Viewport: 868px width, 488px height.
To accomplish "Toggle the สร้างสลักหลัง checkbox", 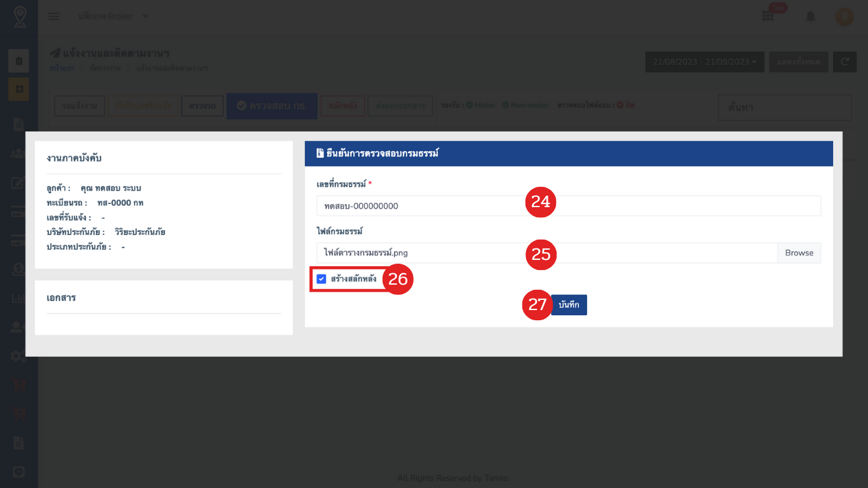I will tap(322, 279).
